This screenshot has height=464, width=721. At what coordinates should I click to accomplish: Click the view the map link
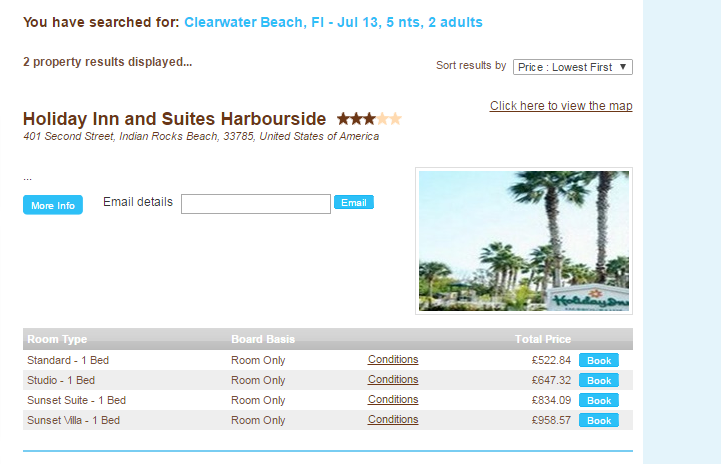[x=561, y=106]
